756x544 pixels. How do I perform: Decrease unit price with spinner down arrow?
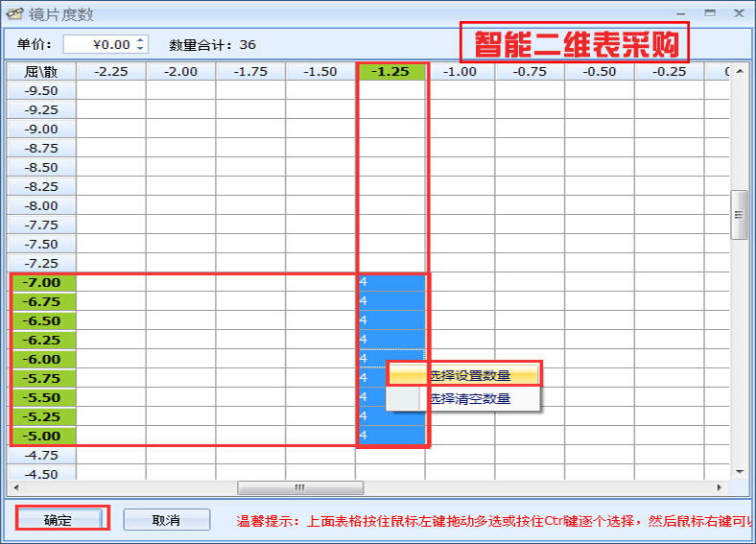141,49
